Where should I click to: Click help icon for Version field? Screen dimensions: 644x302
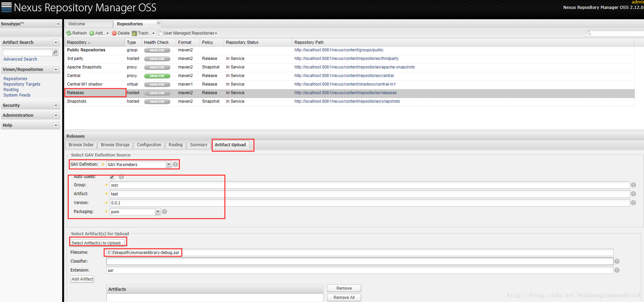(633, 203)
